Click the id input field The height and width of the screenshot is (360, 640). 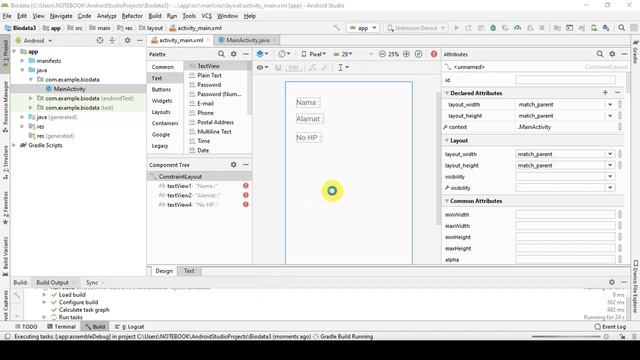(565, 80)
